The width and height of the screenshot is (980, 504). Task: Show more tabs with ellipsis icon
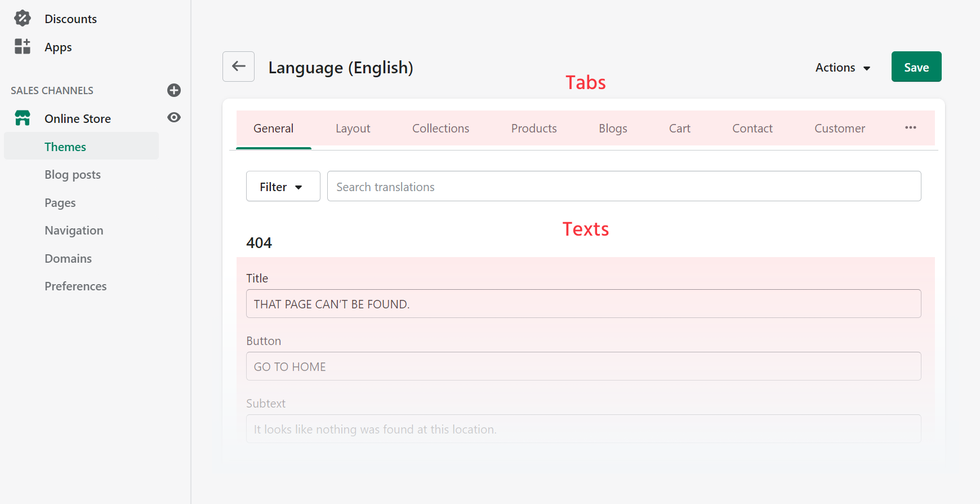pyautogui.click(x=910, y=128)
